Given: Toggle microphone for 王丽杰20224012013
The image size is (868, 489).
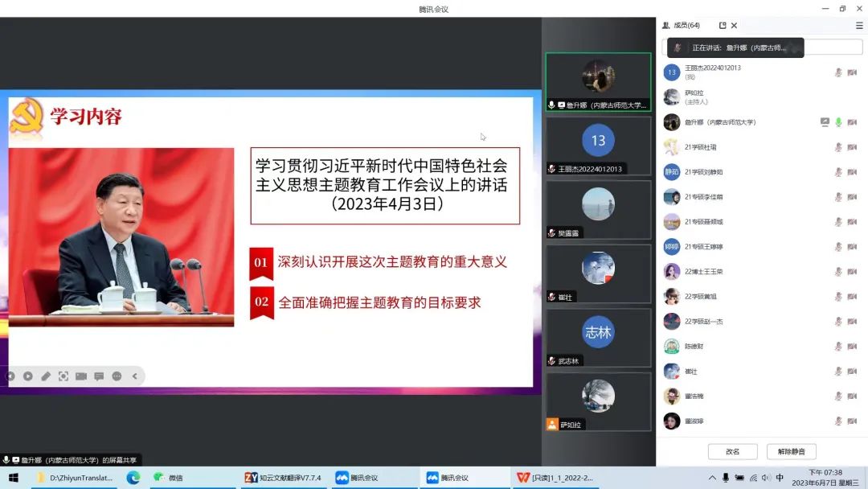Looking at the screenshot, I should point(838,72).
